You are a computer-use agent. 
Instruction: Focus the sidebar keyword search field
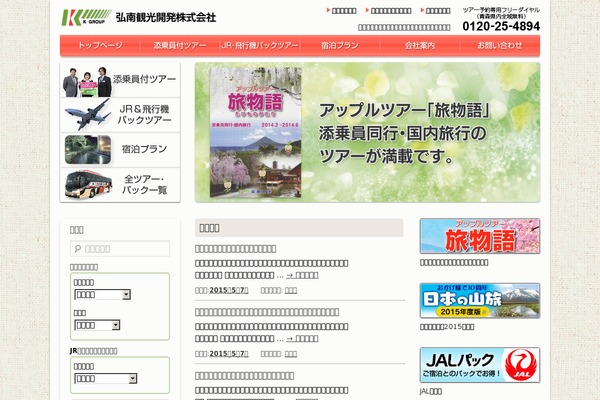click(x=120, y=249)
